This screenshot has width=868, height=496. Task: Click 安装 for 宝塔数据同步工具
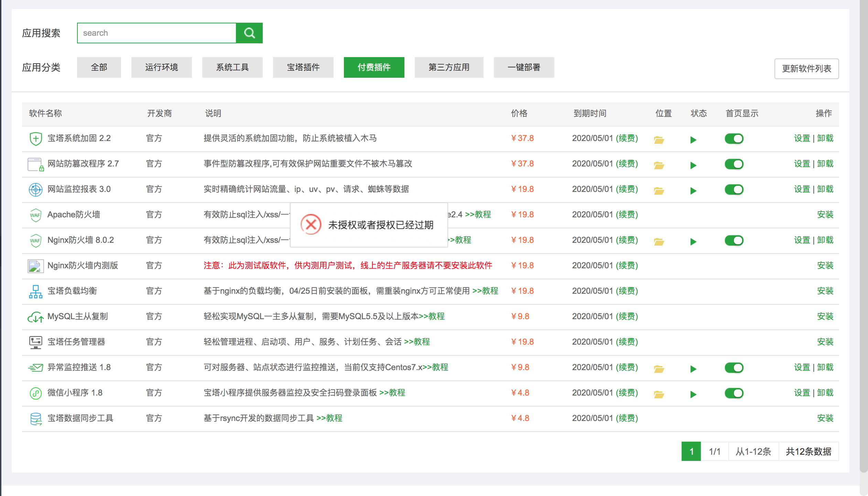click(x=825, y=418)
